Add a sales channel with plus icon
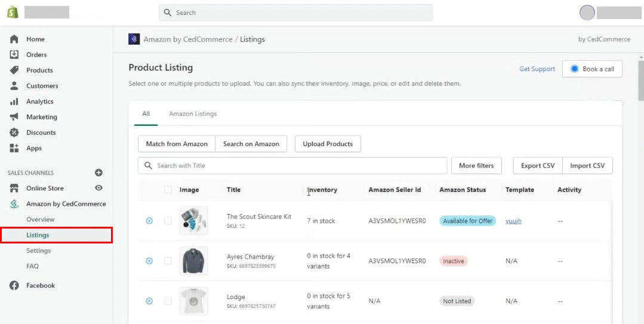Viewport: 644px width, 324px height. [x=98, y=173]
